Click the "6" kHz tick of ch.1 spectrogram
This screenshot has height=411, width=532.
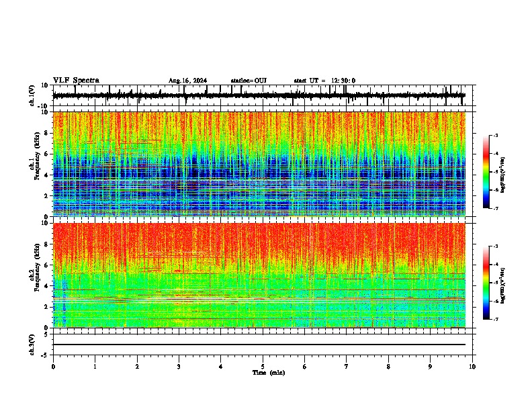(46, 154)
